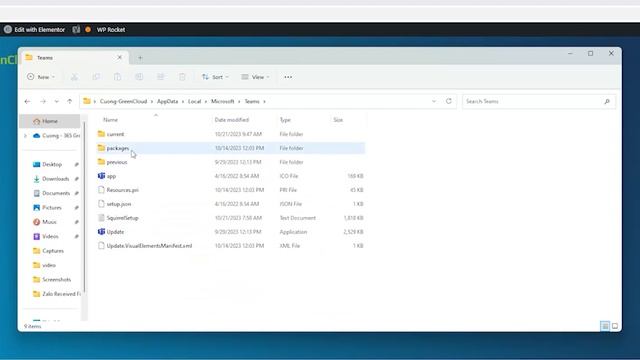Click the Copy toolbar icon
The width and height of the screenshot is (640, 360).
96,77
